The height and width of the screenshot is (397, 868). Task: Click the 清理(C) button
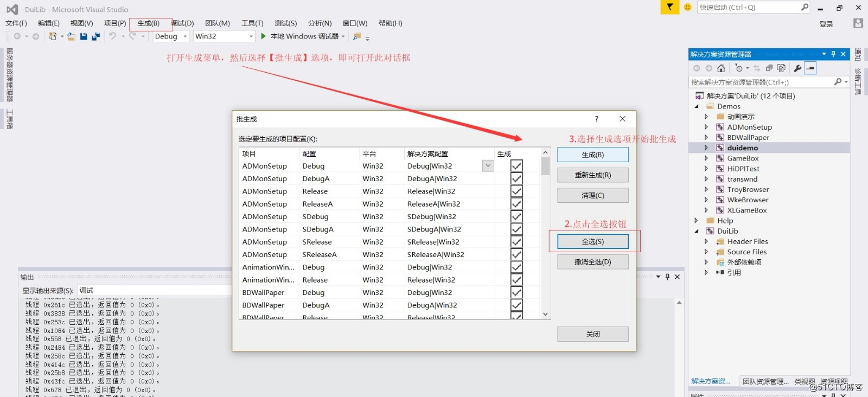(x=593, y=195)
